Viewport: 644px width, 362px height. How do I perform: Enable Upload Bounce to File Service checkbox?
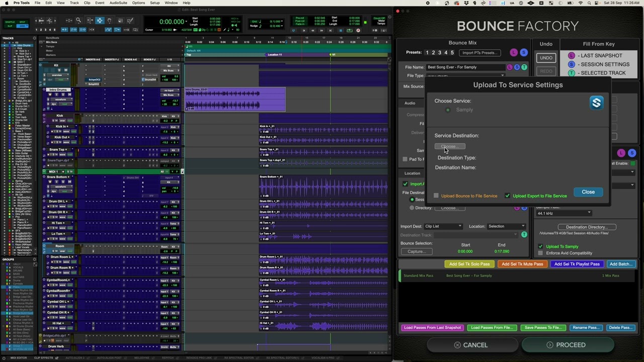436,196
